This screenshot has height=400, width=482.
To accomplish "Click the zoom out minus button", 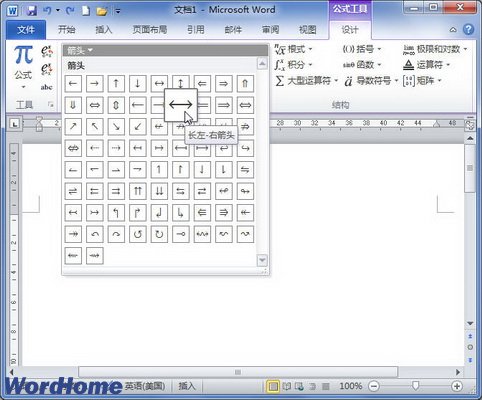I will (374, 386).
